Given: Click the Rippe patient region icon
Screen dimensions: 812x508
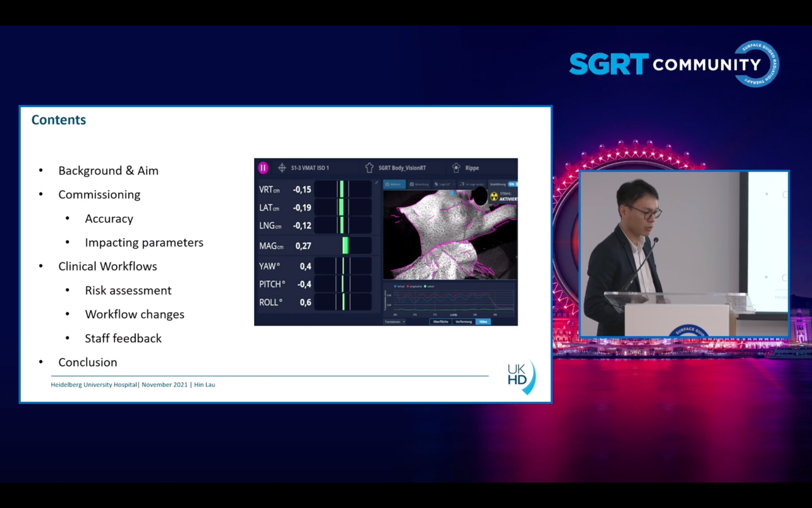Looking at the screenshot, I should coord(456,168).
